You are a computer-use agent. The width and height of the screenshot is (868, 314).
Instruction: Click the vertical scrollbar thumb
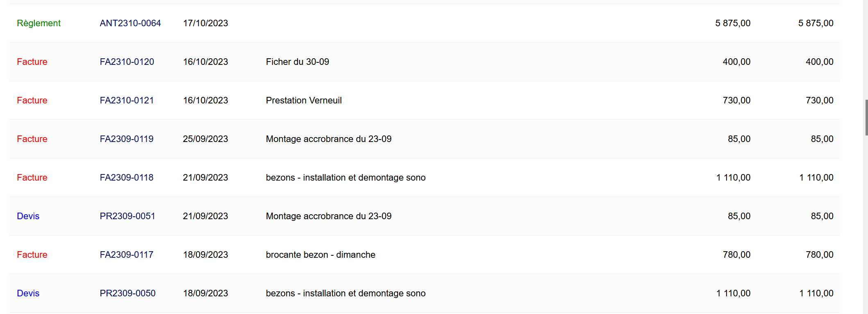[x=866, y=117]
